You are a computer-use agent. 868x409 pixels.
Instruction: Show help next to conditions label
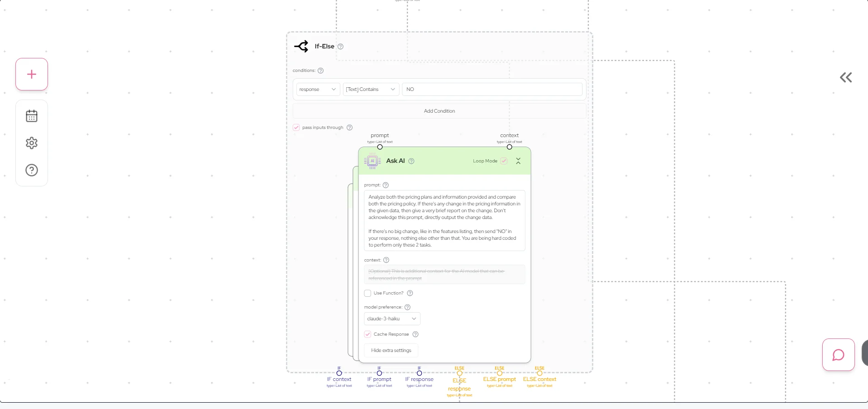click(x=320, y=71)
